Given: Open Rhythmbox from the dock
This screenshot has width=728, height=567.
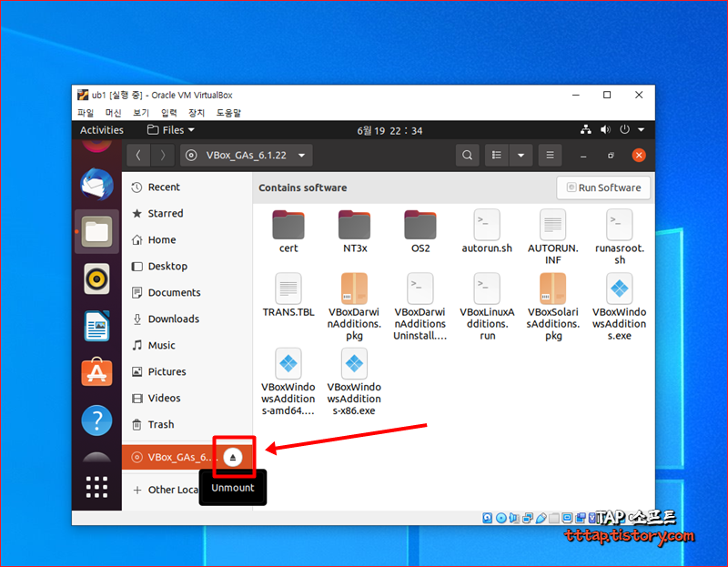Looking at the screenshot, I should [96, 279].
